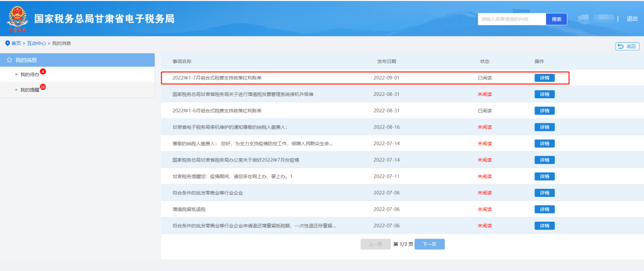Open 我的提醒 in the sidebar
The height and width of the screenshot is (271, 644).
pyautogui.click(x=29, y=90)
